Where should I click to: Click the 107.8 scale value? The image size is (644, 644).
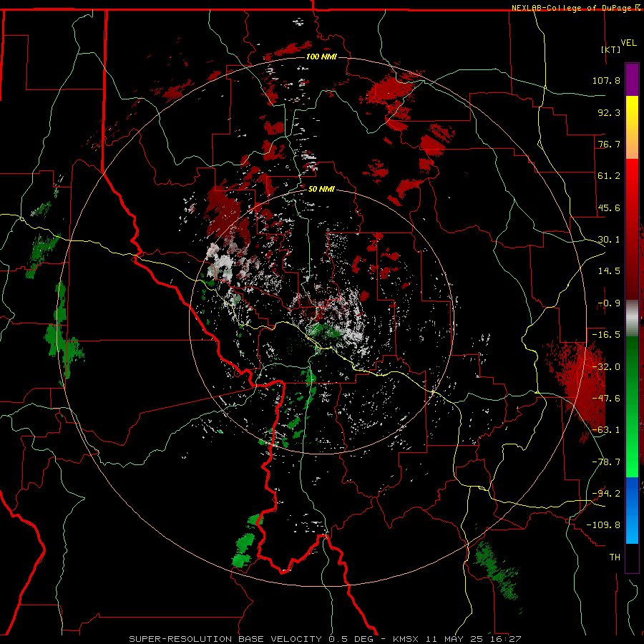point(606,80)
